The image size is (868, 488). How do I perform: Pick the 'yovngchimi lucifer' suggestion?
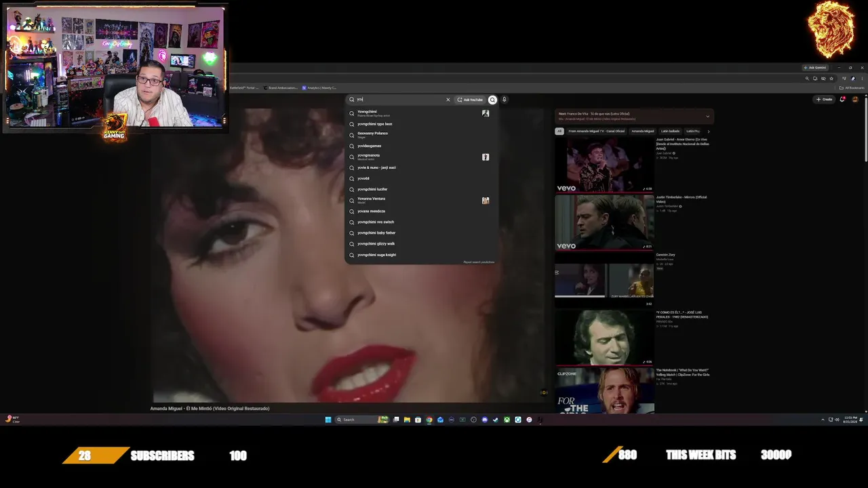click(x=422, y=189)
